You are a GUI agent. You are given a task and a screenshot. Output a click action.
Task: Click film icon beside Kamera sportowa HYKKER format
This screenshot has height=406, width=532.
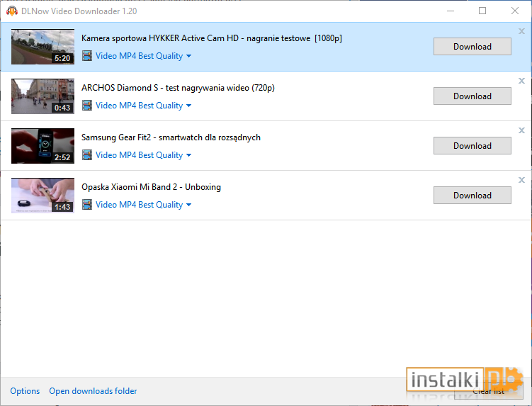click(x=87, y=56)
